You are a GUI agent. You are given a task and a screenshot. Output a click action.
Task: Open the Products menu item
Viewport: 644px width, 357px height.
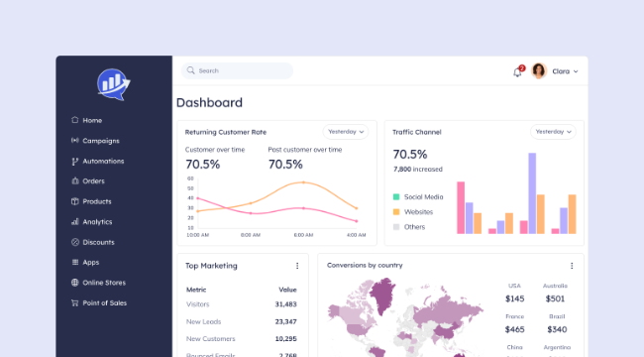(91, 201)
